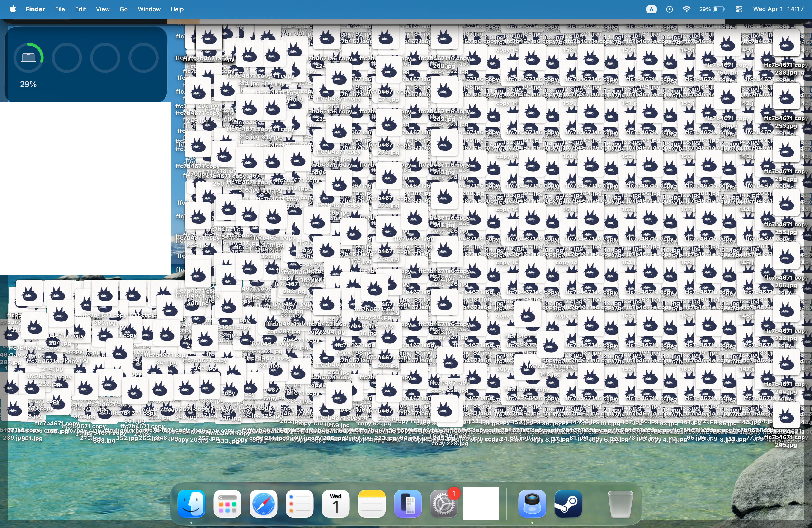Open Control Center in menu bar
Viewport: 812px width, 528px height.
tap(739, 9)
